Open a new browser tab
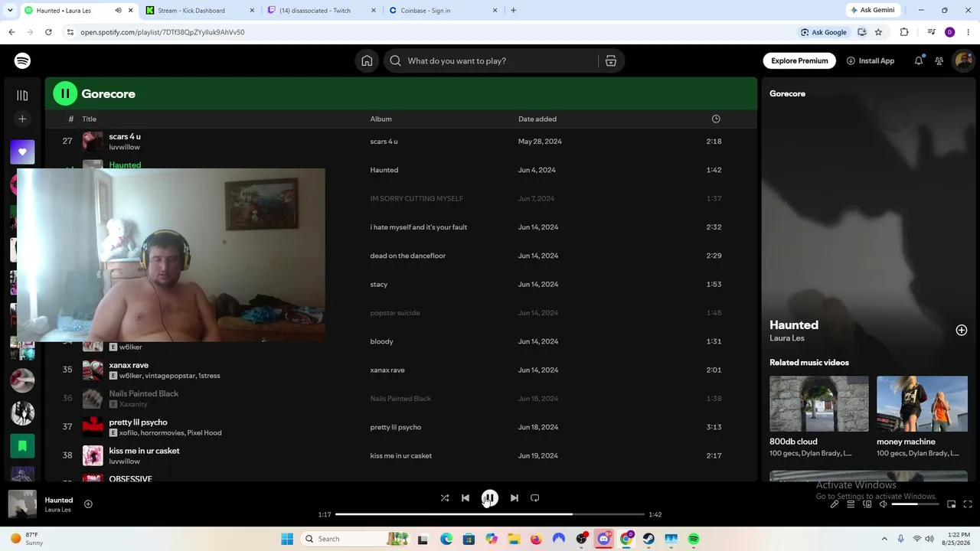The height and width of the screenshot is (551, 980). point(513,11)
